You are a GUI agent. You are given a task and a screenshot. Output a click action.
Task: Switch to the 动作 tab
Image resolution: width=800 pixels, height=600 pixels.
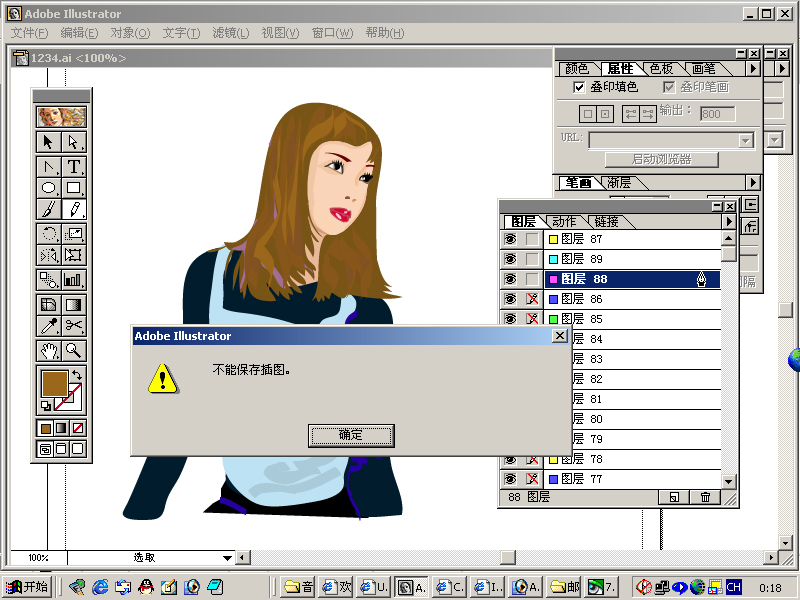click(x=564, y=221)
